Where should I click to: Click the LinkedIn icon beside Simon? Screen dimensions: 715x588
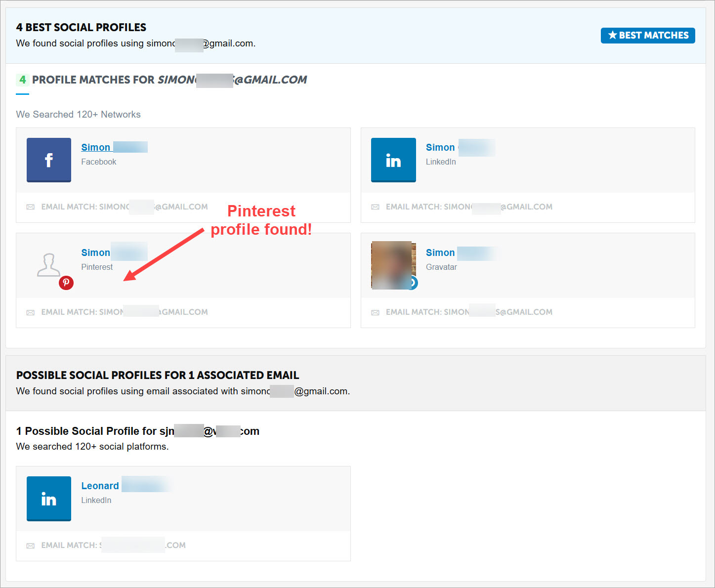(393, 160)
